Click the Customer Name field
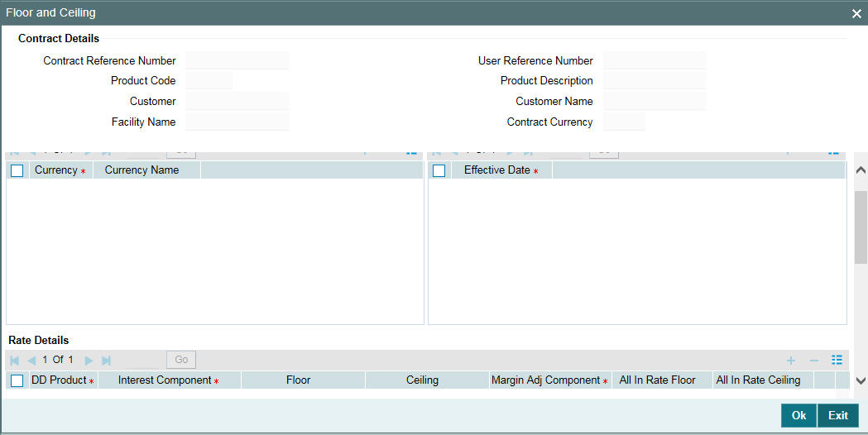868x435 pixels. (655, 101)
